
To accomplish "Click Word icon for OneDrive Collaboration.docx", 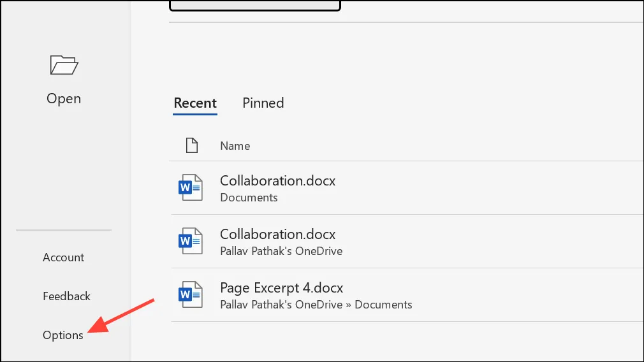I will [191, 240].
